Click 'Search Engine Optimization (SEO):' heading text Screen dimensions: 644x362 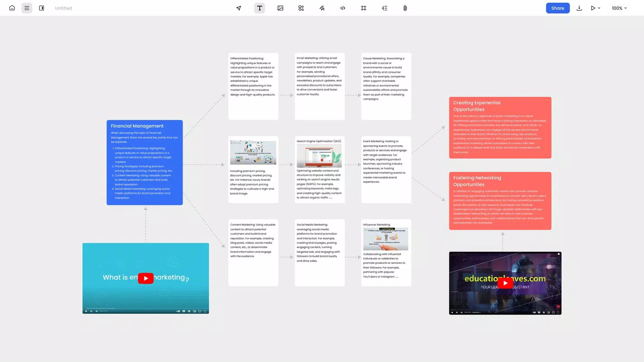click(x=319, y=141)
